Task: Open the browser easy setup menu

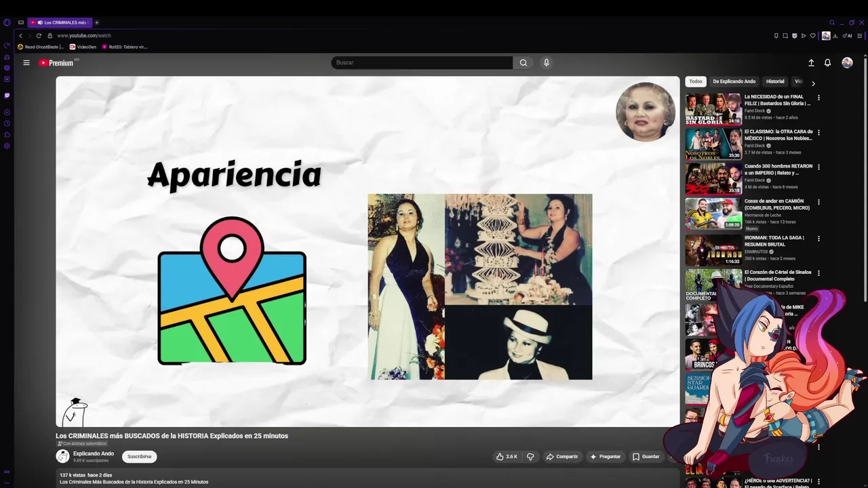Action: [x=860, y=36]
